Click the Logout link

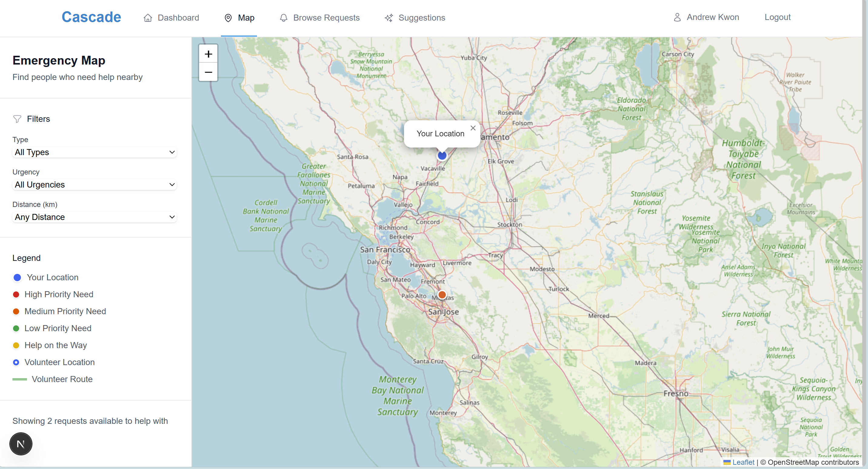(777, 17)
